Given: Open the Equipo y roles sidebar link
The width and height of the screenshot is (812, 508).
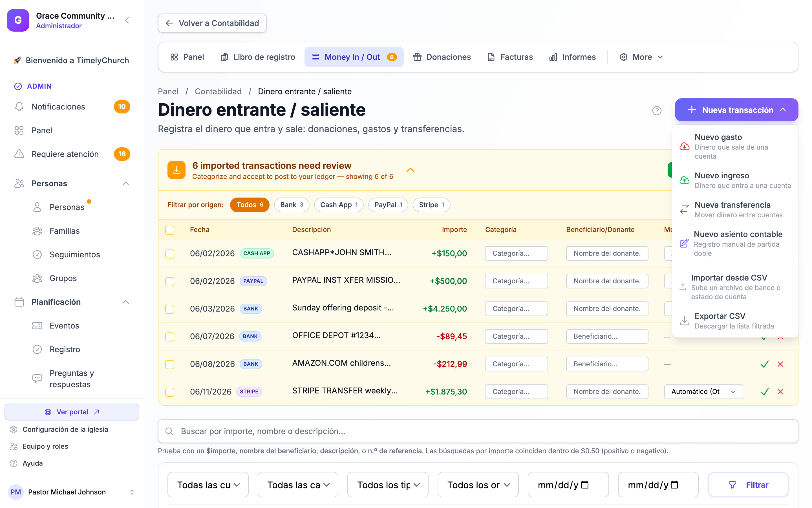Looking at the screenshot, I should coord(45,446).
